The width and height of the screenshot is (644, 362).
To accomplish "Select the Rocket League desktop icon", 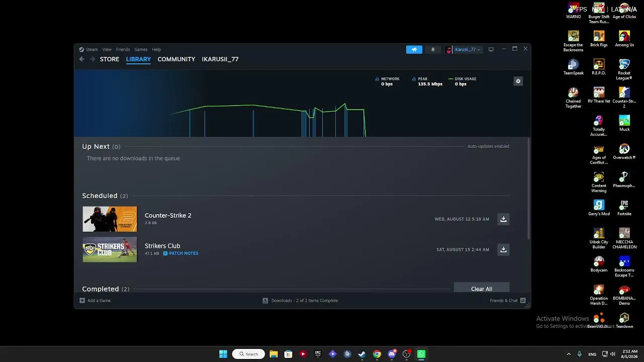I will pos(624,69).
